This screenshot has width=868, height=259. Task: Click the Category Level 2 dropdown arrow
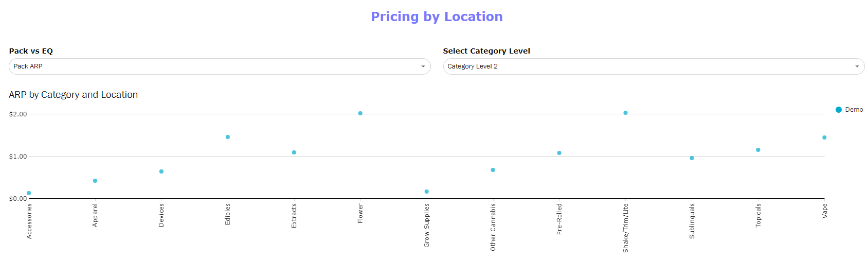857,66
